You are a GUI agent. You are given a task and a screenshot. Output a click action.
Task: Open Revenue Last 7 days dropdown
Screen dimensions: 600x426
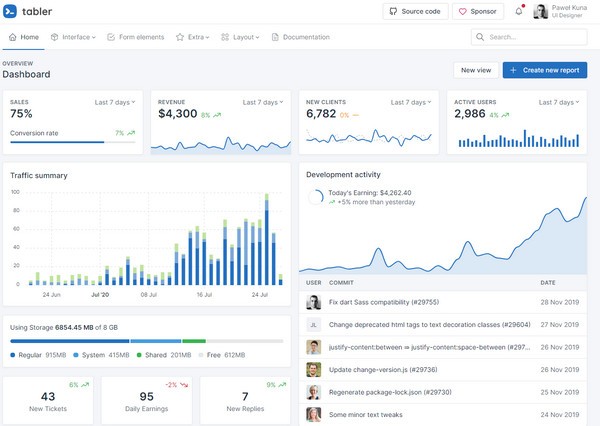[263, 102]
